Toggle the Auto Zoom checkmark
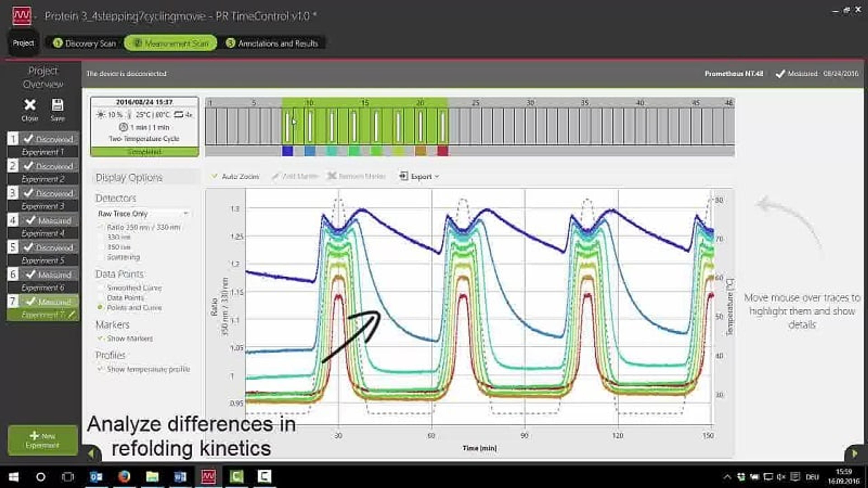 214,176
